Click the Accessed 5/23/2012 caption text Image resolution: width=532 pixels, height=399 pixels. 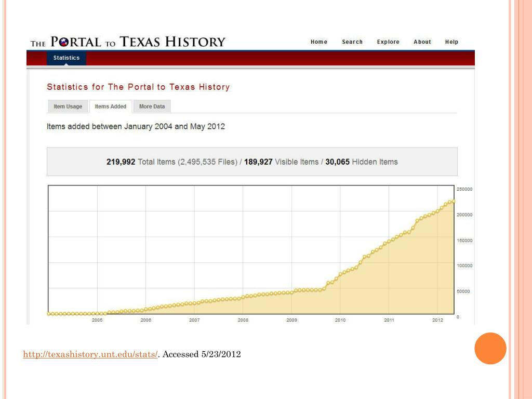pos(202,354)
